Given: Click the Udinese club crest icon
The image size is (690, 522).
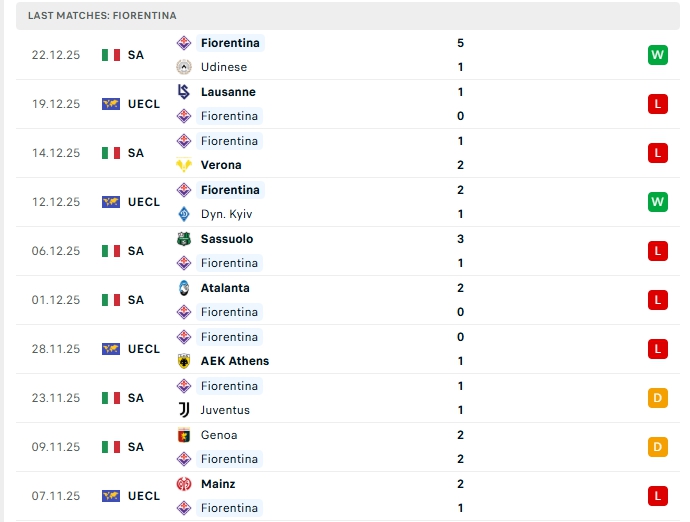Looking at the screenshot, I should coord(184,67).
